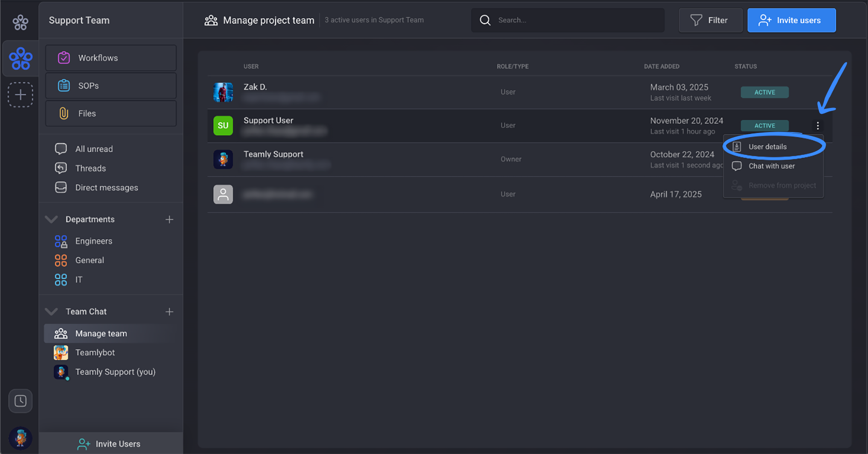Image resolution: width=868 pixels, height=454 pixels.
Task: Click the Threads reply icon
Action: pyautogui.click(x=61, y=168)
